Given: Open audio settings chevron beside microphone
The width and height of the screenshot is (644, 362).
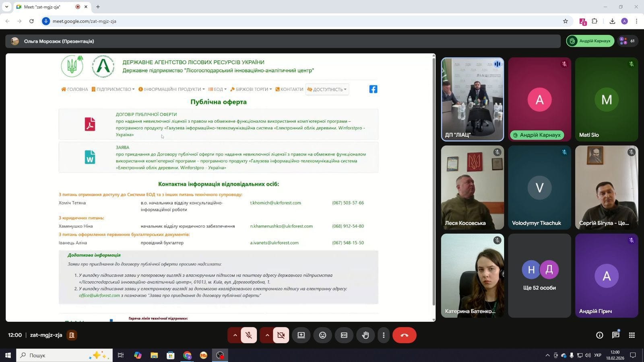Looking at the screenshot, I should coord(235,335).
